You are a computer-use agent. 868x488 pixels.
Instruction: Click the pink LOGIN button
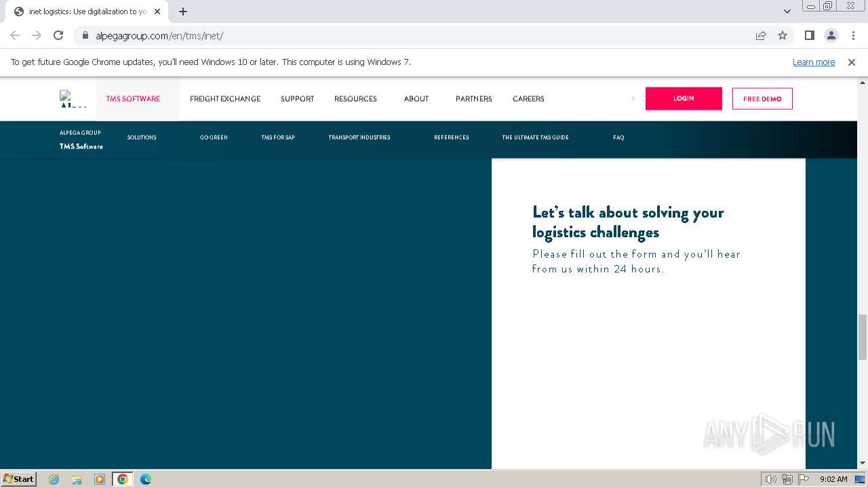coord(684,98)
